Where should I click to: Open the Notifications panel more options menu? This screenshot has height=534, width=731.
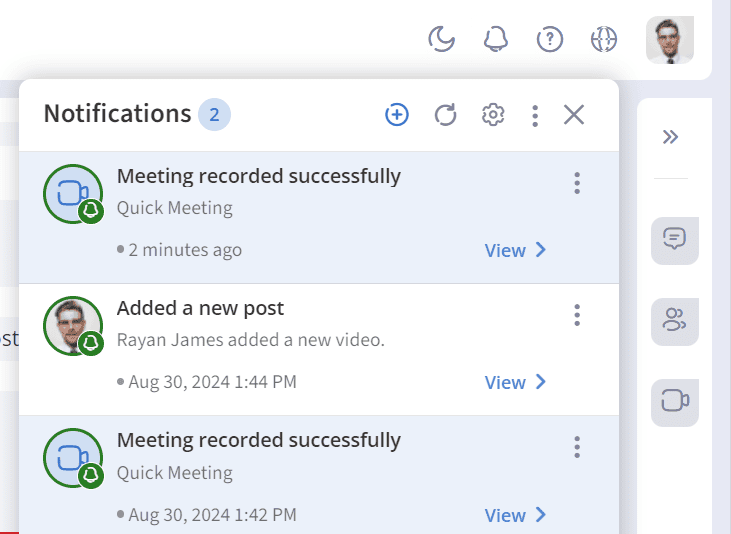click(535, 116)
